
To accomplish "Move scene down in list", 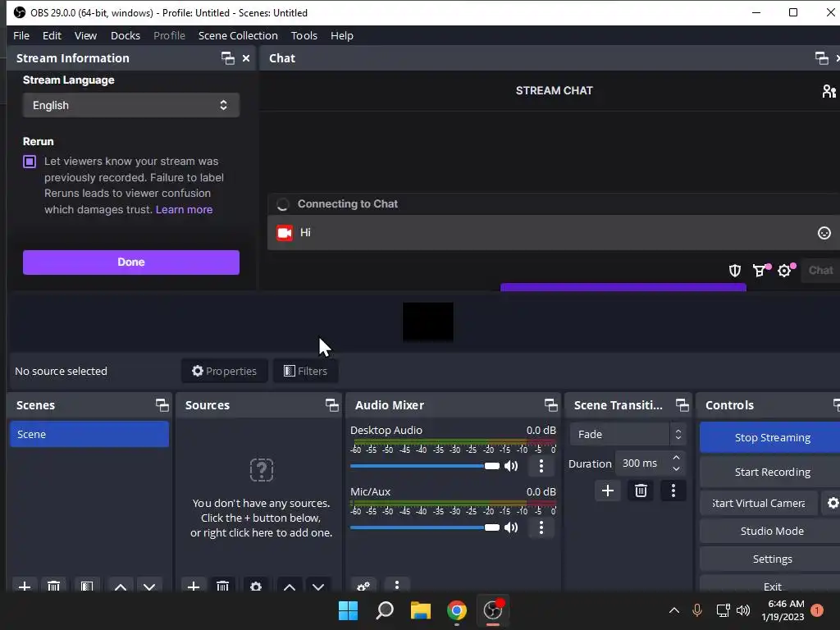I will [x=149, y=586].
